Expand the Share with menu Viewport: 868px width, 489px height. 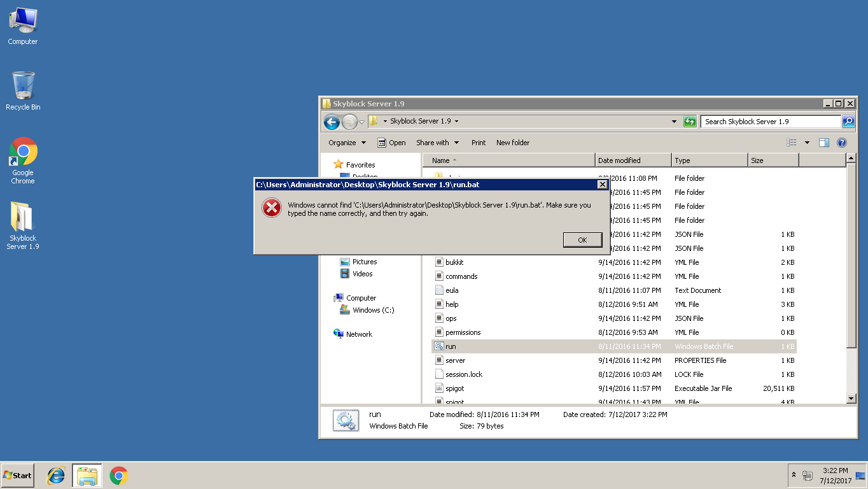point(437,143)
